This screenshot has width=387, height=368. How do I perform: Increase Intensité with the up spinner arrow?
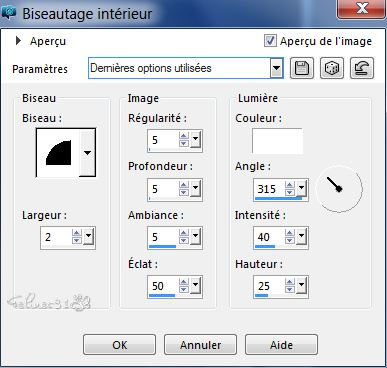coord(290,233)
